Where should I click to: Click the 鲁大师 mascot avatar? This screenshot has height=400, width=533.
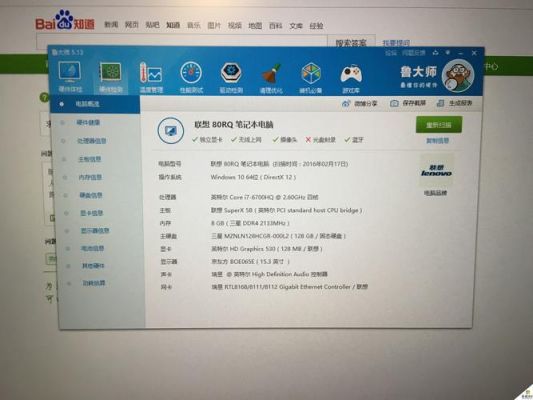click(x=458, y=76)
